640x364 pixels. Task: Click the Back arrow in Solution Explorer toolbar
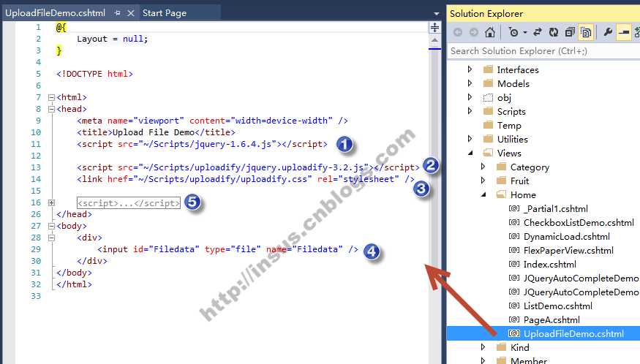click(x=458, y=32)
